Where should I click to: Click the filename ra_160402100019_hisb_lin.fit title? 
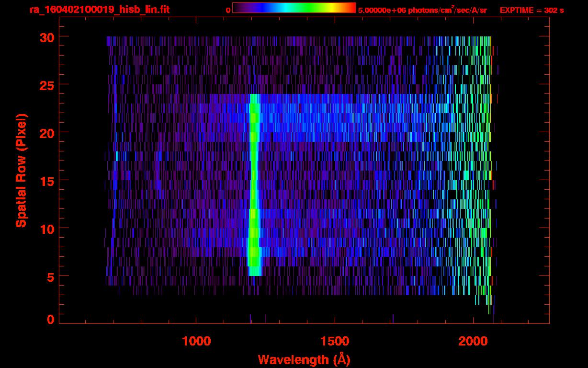(99, 10)
